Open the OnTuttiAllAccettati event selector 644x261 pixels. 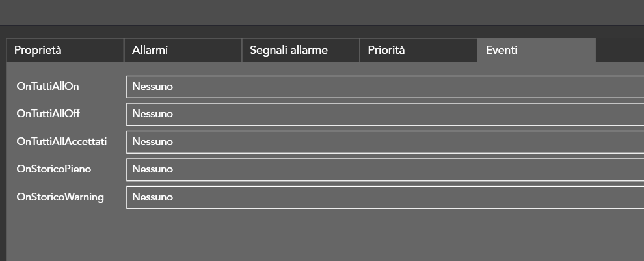[x=385, y=142]
